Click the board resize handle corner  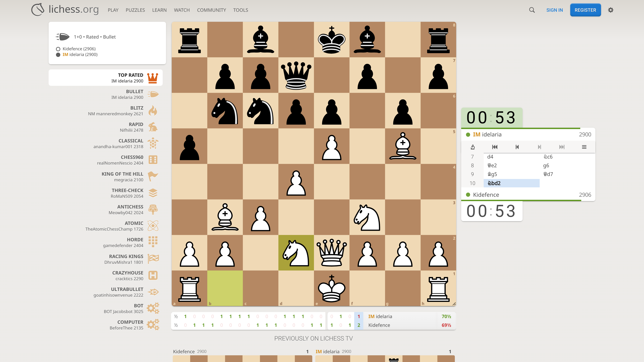(x=454, y=304)
